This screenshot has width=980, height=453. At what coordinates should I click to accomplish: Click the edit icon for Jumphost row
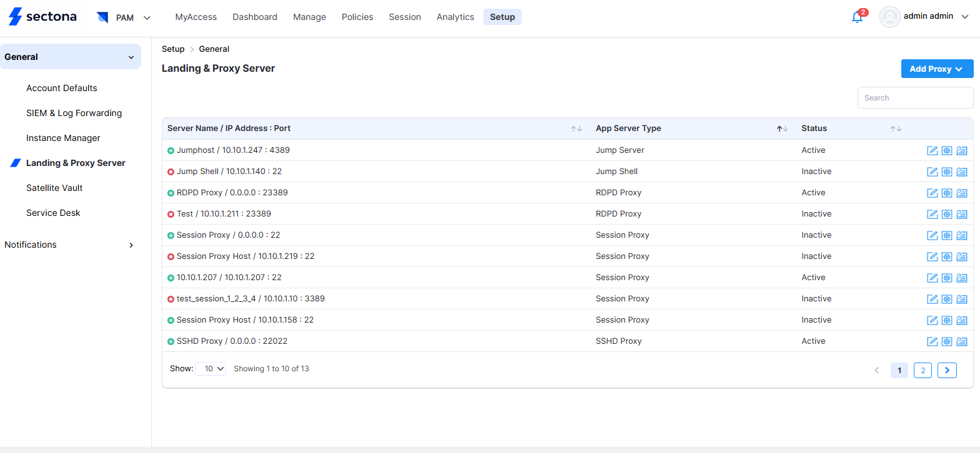(x=932, y=150)
